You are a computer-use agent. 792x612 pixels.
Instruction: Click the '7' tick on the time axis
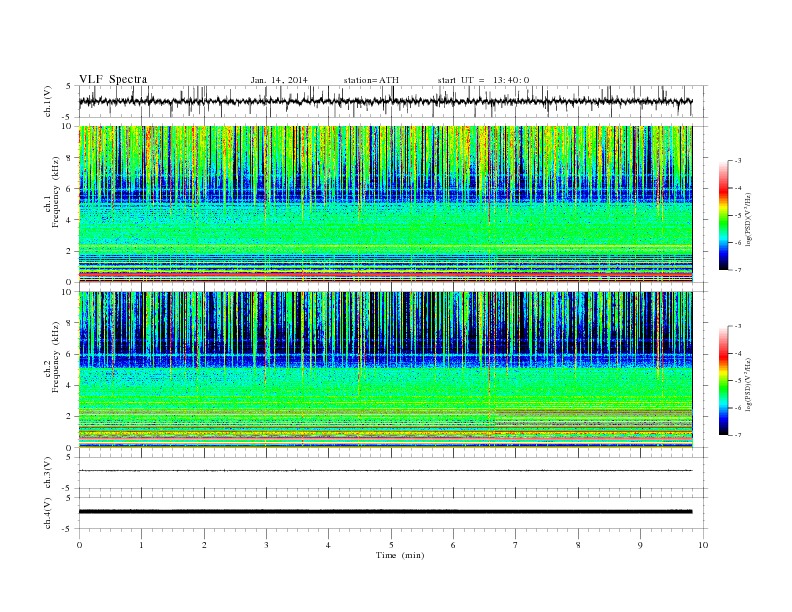[x=516, y=545]
